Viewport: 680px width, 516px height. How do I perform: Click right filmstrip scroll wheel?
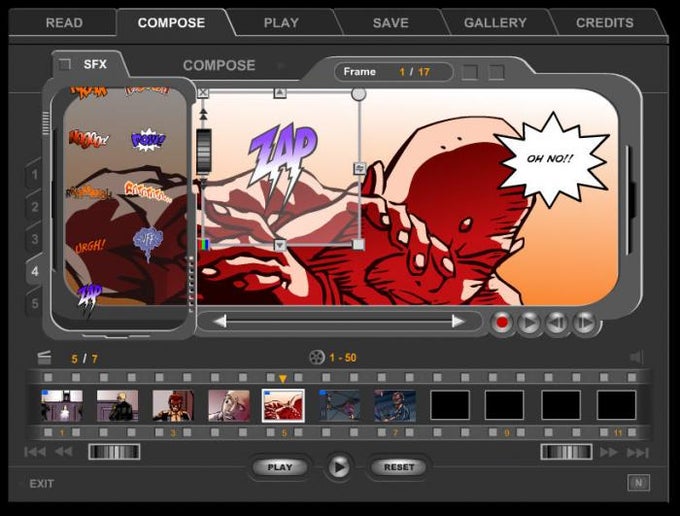pos(566,452)
